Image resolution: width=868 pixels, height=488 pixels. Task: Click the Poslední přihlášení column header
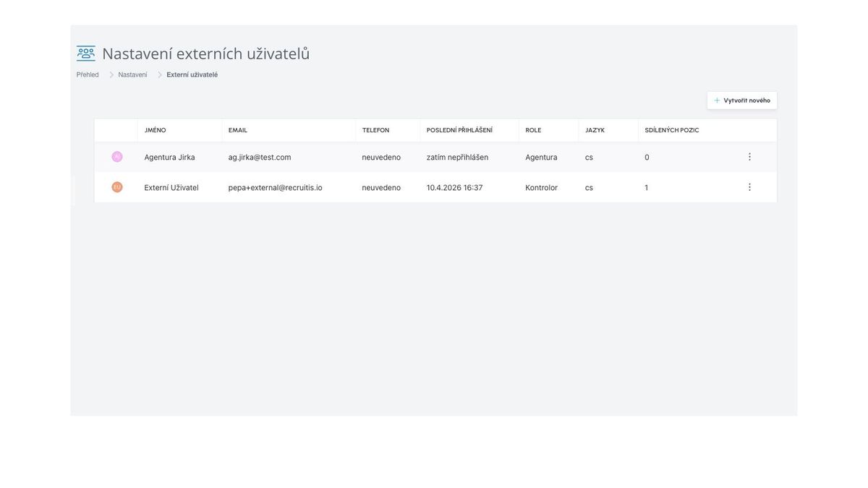coord(459,130)
